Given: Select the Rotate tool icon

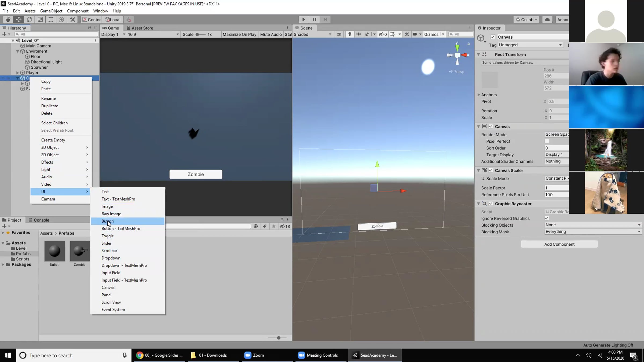Looking at the screenshot, I should pos(30,19).
